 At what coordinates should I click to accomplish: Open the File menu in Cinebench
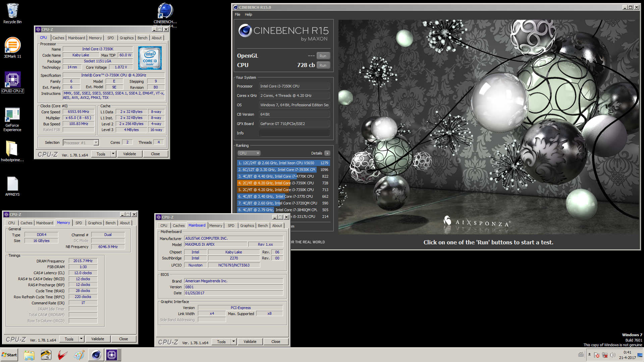coord(237,14)
